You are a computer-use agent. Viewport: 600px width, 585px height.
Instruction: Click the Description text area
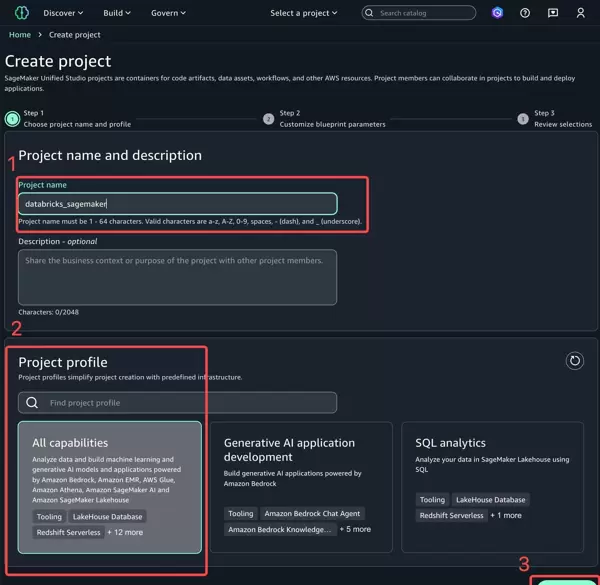177,277
